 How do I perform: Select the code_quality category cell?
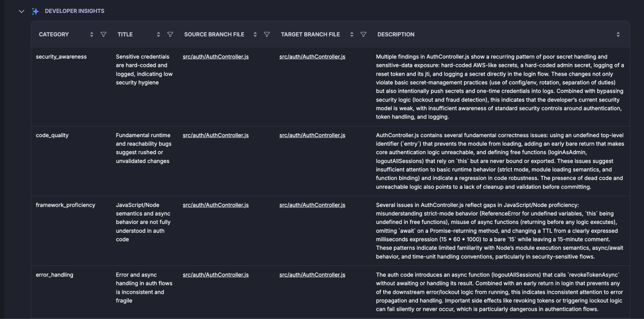click(x=52, y=136)
